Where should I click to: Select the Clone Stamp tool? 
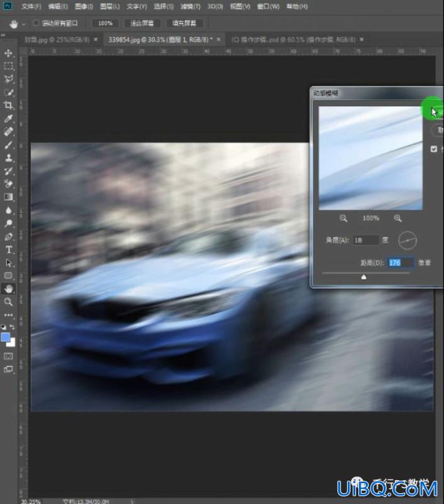pos(8,158)
